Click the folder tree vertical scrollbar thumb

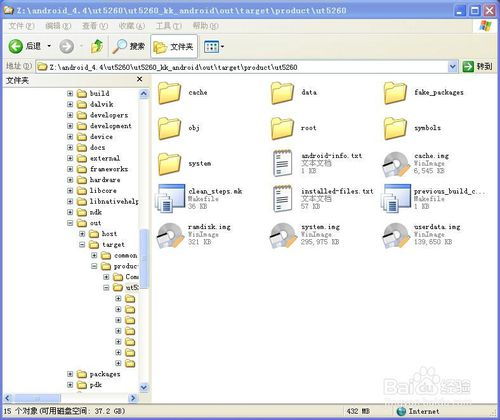pyautogui.click(x=144, y=258)
